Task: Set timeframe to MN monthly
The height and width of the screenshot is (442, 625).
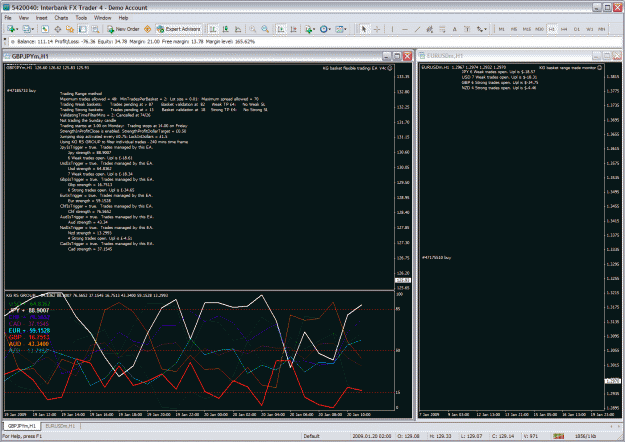Action: click(x=602, y=29)
